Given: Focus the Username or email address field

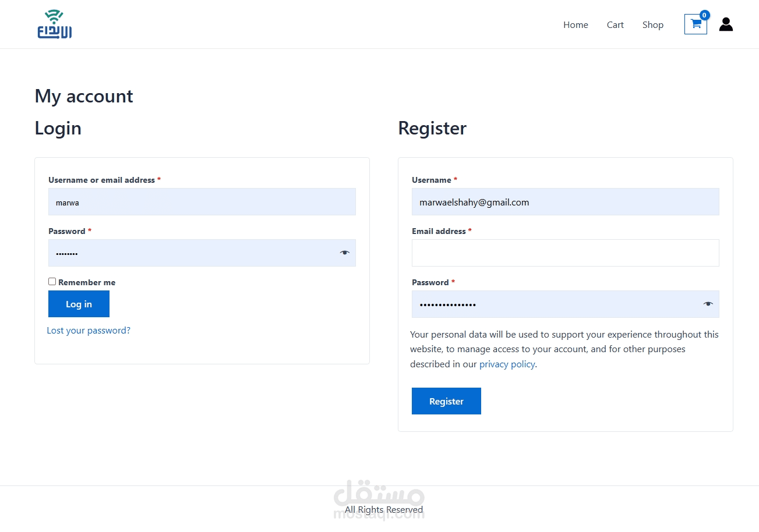Looking at the screenshot, I should [x=202, y=202].
